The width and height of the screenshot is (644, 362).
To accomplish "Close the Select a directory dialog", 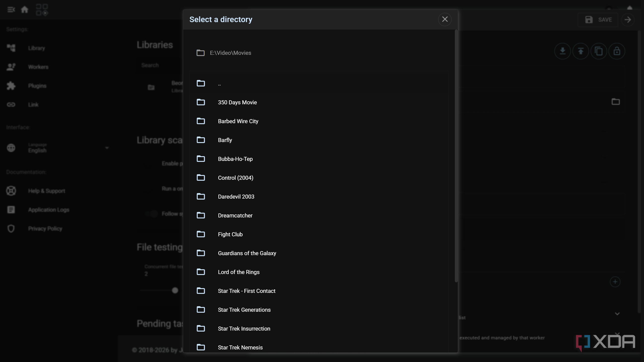I will (x=445, y=19).
